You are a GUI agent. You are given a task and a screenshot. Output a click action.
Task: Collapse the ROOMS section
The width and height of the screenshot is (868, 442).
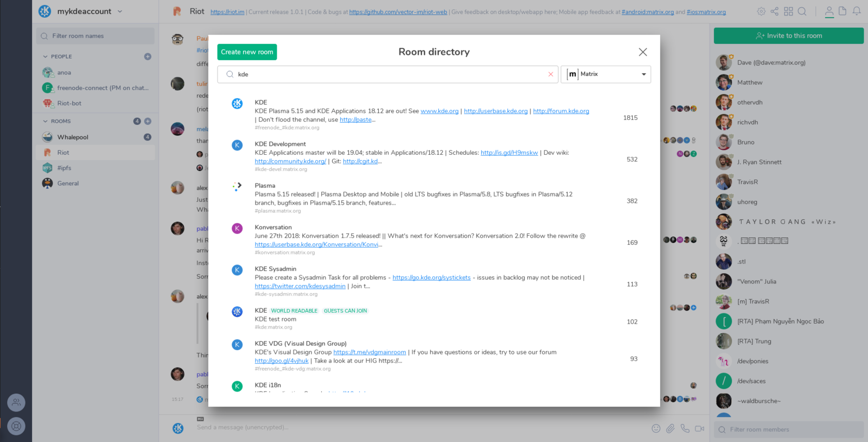coord(46,121)
